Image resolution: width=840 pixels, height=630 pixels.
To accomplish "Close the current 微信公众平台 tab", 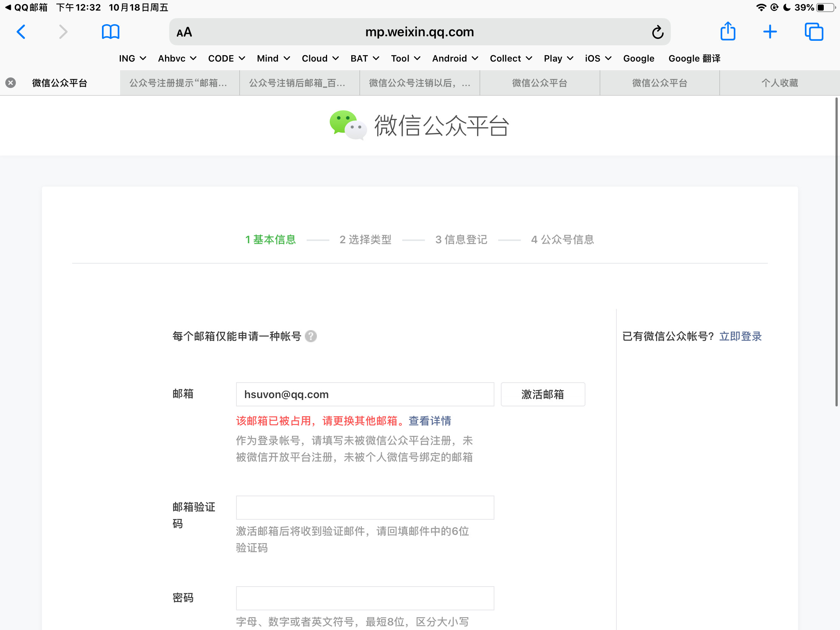I will pos(11,83).
